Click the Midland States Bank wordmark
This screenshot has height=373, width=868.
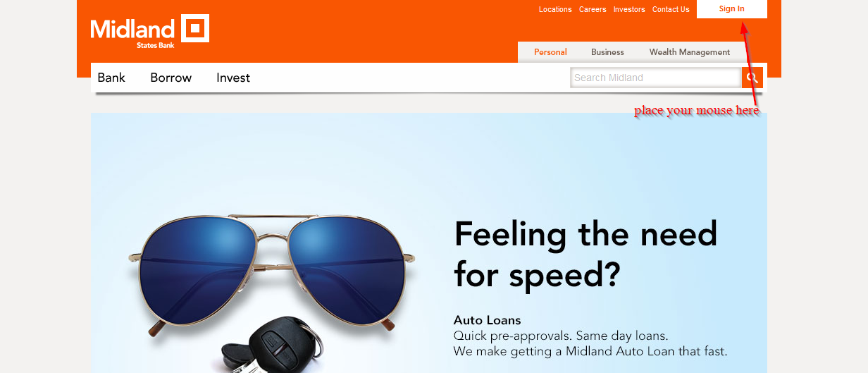coord(132,32)
